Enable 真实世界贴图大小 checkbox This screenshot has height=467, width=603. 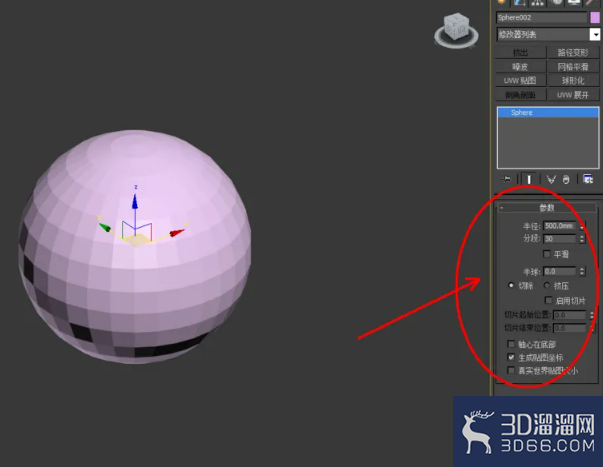[511, 370]
